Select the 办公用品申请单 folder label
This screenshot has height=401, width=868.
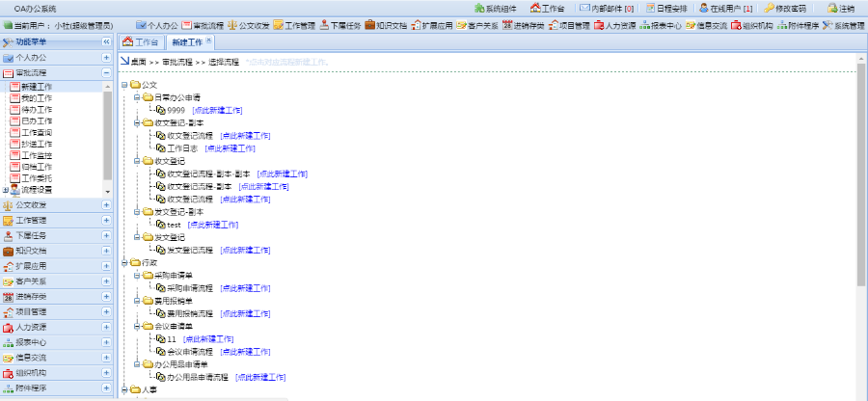(x=181, y=364)
